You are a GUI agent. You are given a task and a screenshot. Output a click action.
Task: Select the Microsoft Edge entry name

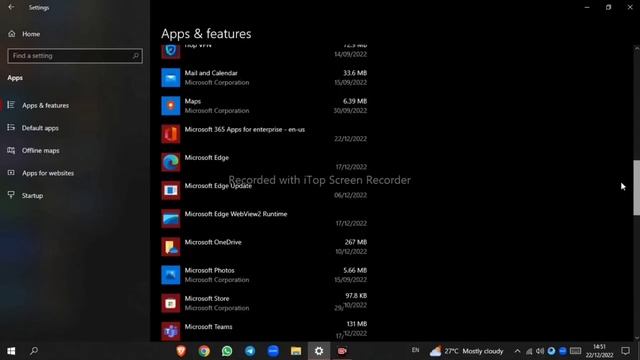[207, 158]
